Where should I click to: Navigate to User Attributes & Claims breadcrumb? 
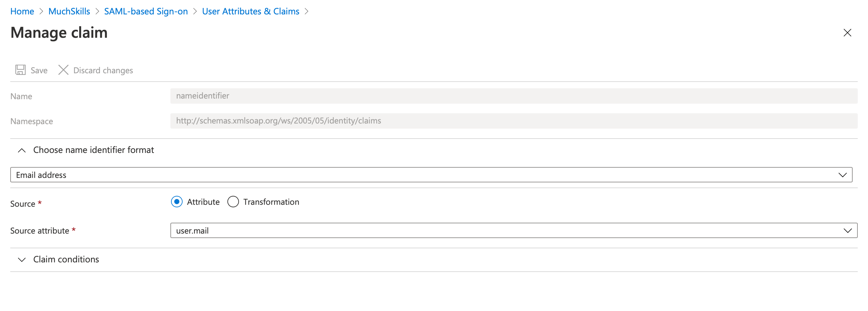pyautogui.click(x=250, y=11)
